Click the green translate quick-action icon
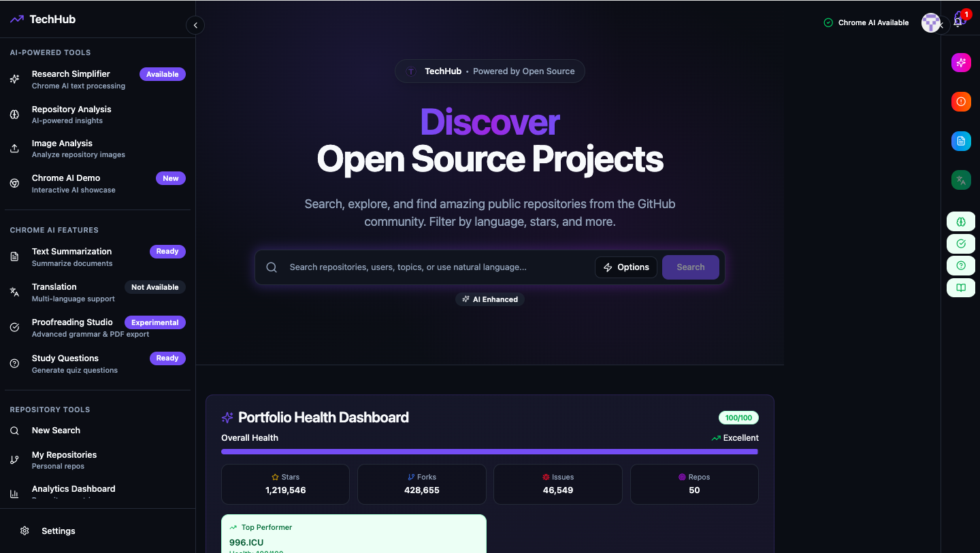 (961, 180)
